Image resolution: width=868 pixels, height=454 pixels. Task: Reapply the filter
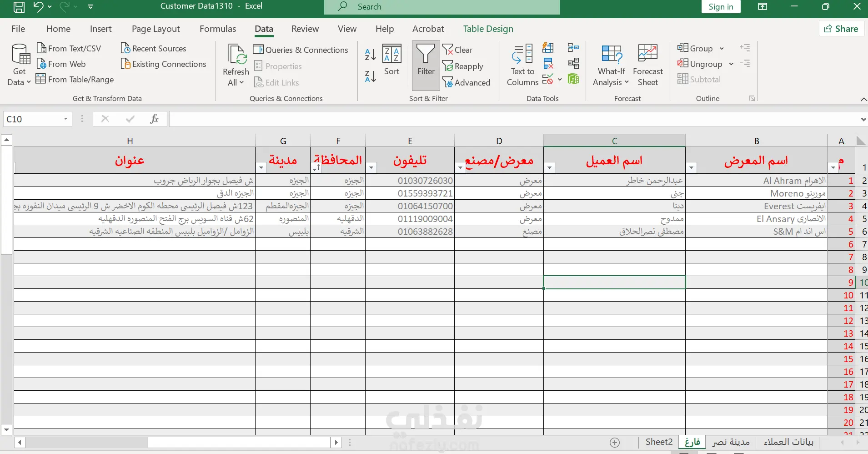(463, 66)
